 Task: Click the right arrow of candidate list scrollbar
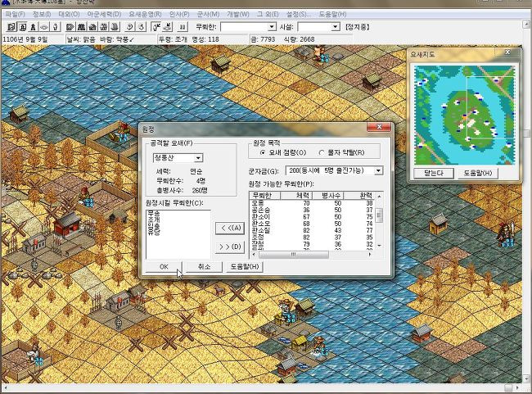pos(370,254)
